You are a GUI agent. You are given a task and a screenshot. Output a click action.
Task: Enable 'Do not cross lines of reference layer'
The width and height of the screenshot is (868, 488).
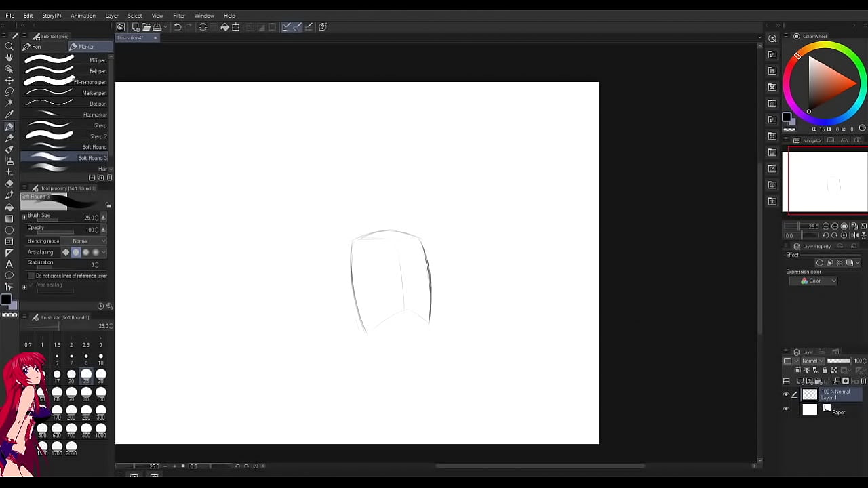point(31,276)
